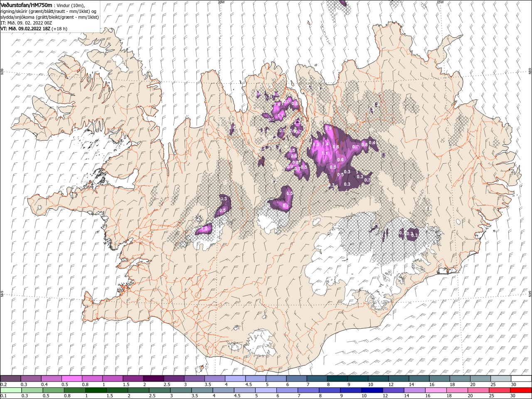Click the navy blue swatch in lower legend row
Viewport: 532px width, 399px height.
tap(372, 390)
